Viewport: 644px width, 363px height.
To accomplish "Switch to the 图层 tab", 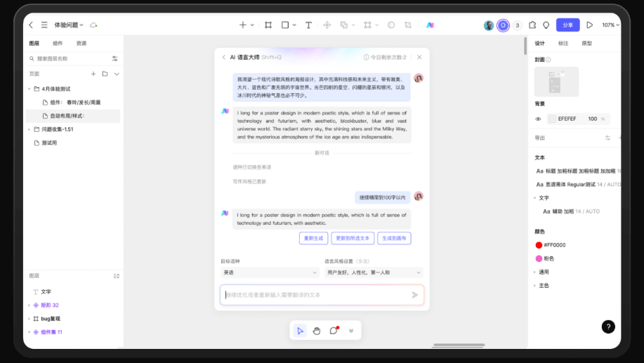I will click(x=34, y=44).
